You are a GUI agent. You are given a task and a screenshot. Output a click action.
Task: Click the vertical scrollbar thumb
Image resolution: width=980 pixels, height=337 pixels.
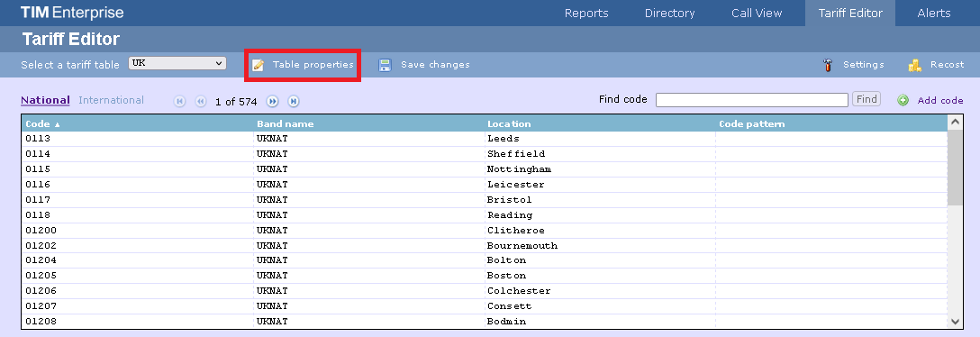coord(955,168)
